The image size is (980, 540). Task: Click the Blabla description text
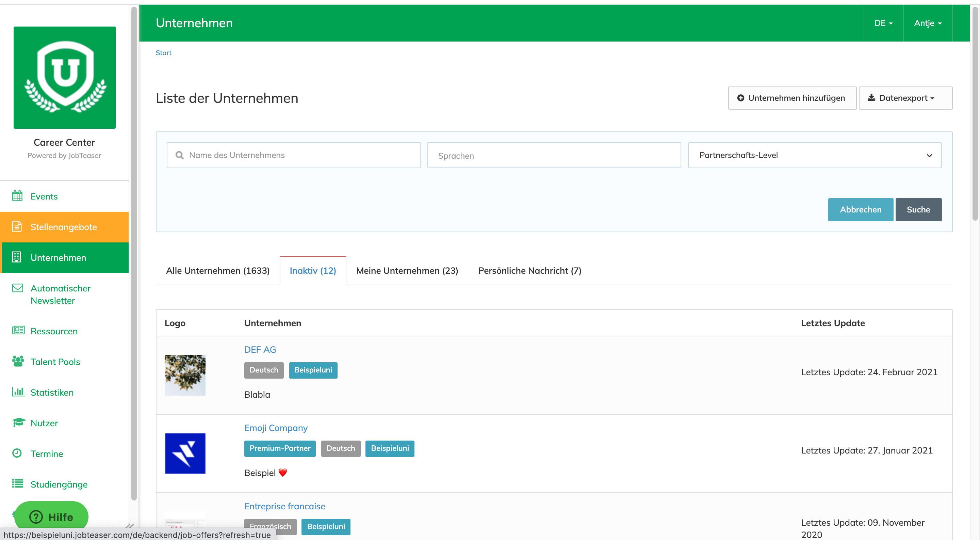click(x=257, y=394)
